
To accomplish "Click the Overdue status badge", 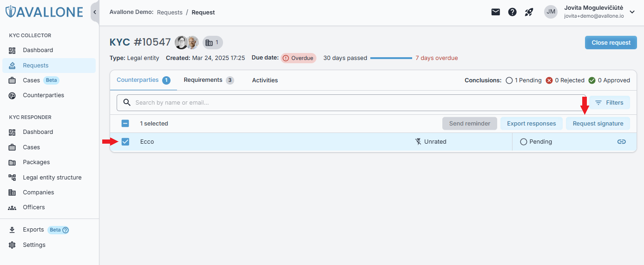I will [x=298, y=58].
